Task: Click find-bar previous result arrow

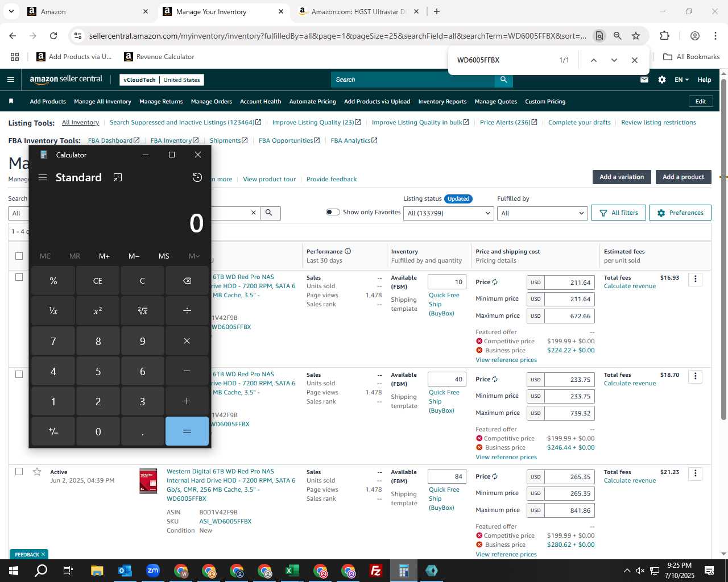Action: [594, 60]
